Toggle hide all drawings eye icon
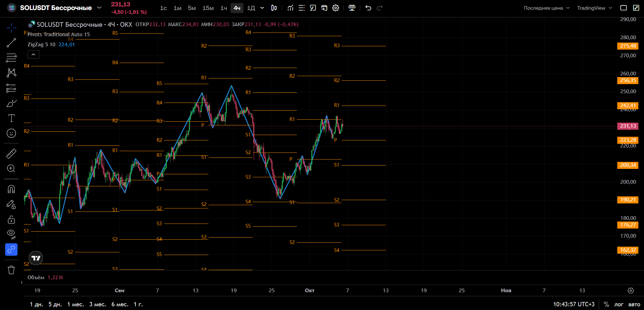Image resolution: width=644 pixels, height=310 pixels. coord(11,234)
